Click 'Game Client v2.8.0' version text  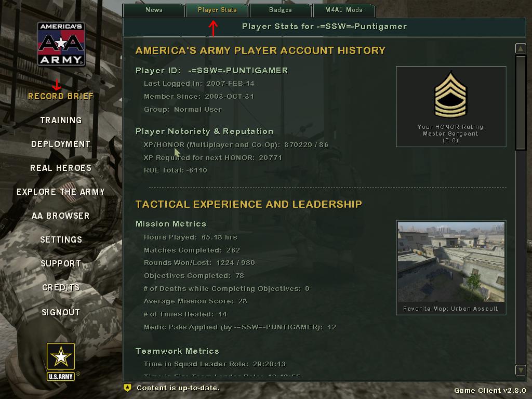[x=490, y=391]
